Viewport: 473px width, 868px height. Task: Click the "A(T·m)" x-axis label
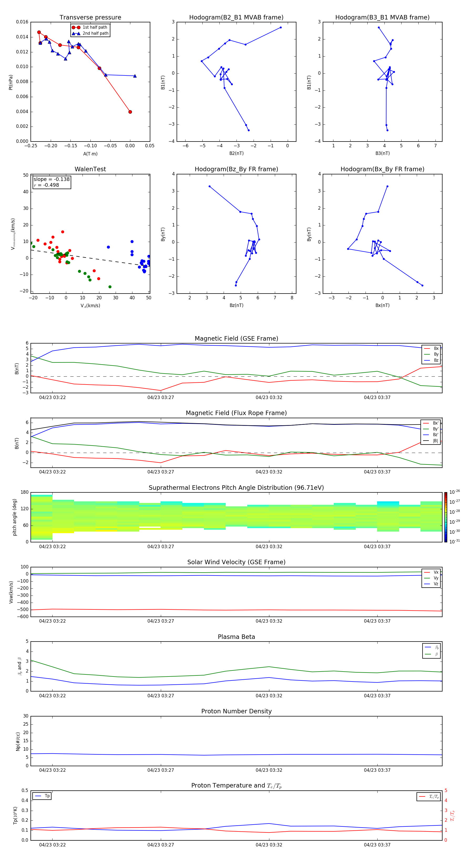coord(90,154)
